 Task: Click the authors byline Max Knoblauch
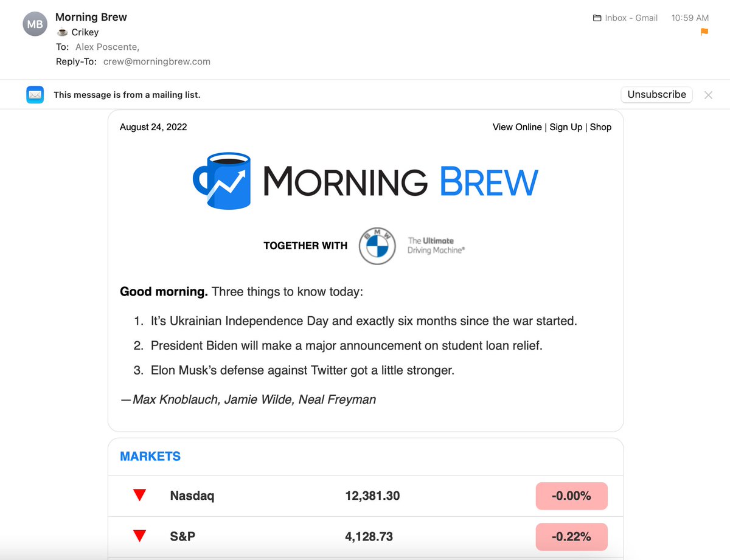[x=248, y=399]
